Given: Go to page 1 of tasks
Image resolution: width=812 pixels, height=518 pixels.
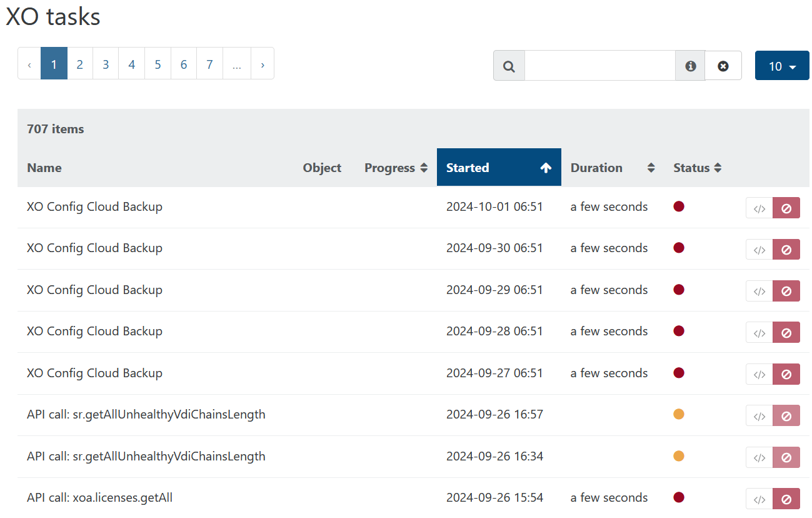Looking at the screenshot, I should [x=54, y=64].
